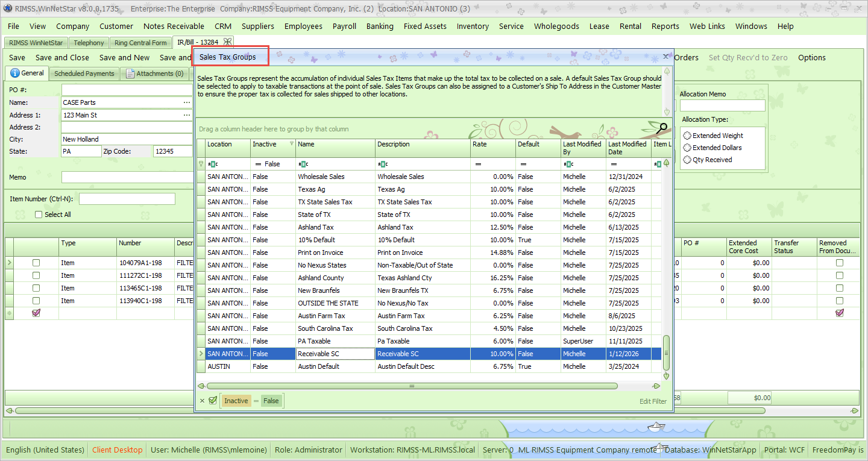The width and height of the screenshot is (868, 461).
Task: Open the Scheduled Payments tab
Action: click(x=84, y=74)
